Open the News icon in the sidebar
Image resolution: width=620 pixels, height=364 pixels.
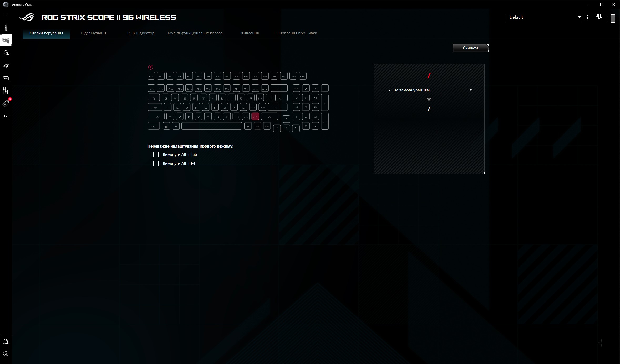[x=6, y=116]
